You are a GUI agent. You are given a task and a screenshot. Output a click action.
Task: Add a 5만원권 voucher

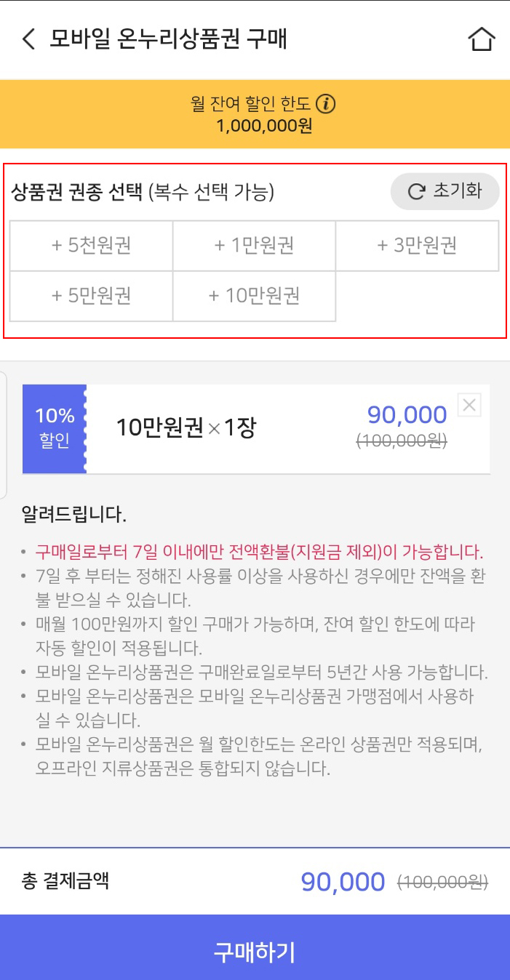(89, 296)
